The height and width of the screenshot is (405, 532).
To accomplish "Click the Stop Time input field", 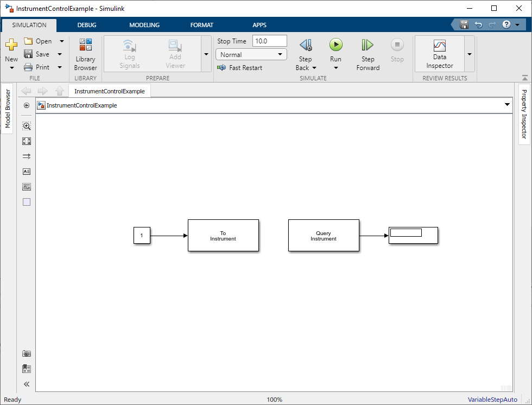I will click(x=270, y=41).
